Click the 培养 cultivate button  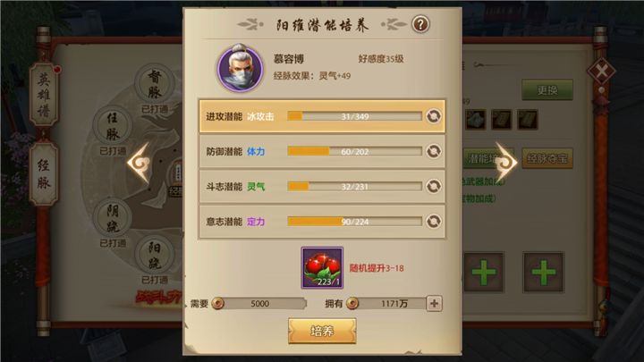(x=322, y=331)
